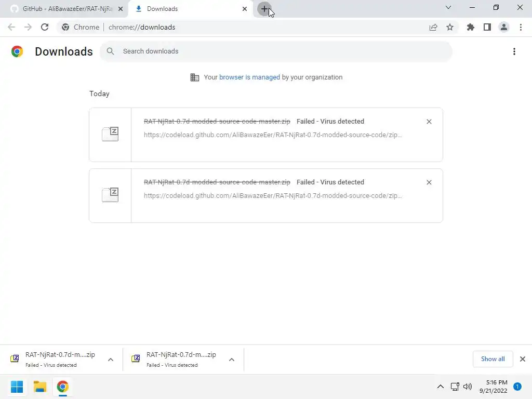
Task: Go back to previous page
Action: pyautogui.click(x=11, y=27)
